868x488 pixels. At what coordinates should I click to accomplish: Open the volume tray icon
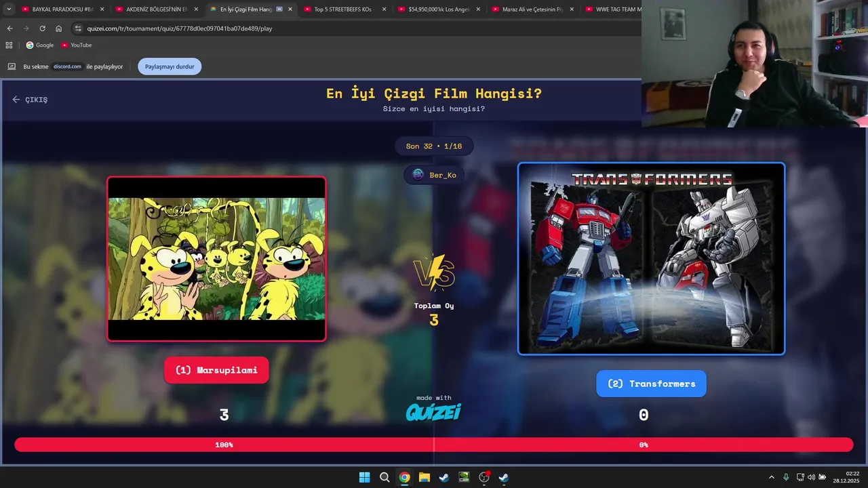click(x=812, y=477)
